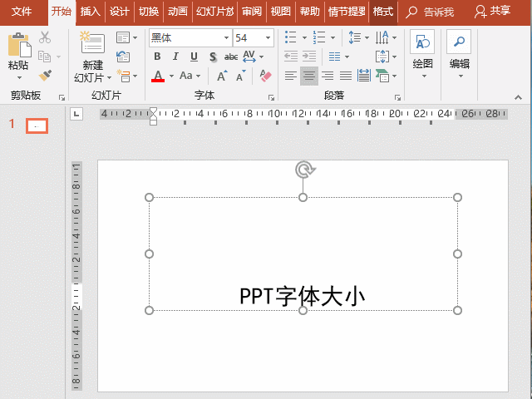Open the font size dropdown
The width and height of the screenshot is (532, 399).
(x=268, y=37)
